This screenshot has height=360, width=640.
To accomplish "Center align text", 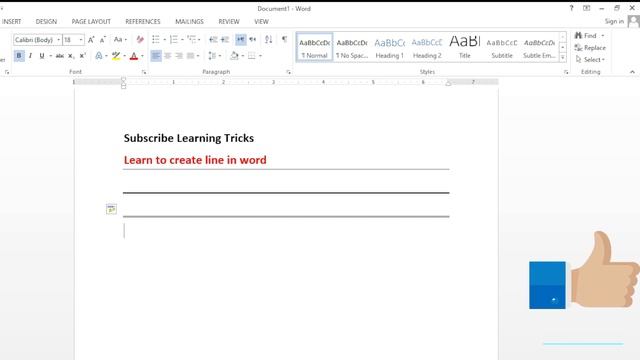I will coord(167,56).
